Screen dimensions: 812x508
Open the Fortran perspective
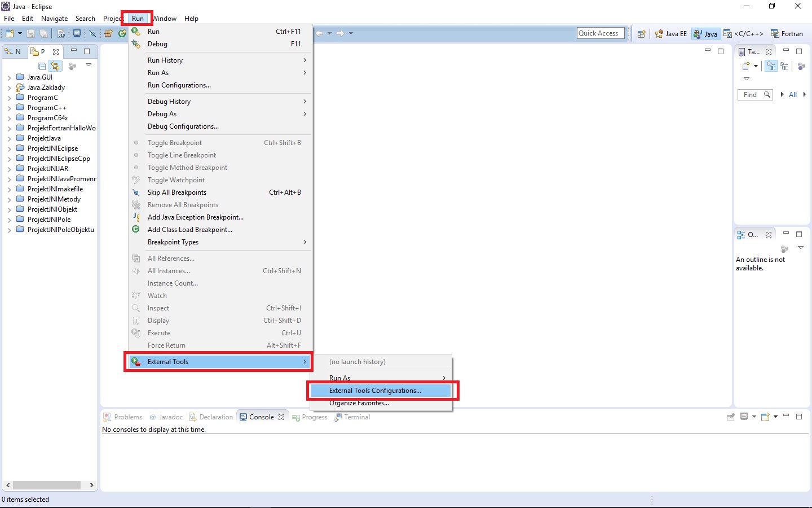tap(787, 33)
